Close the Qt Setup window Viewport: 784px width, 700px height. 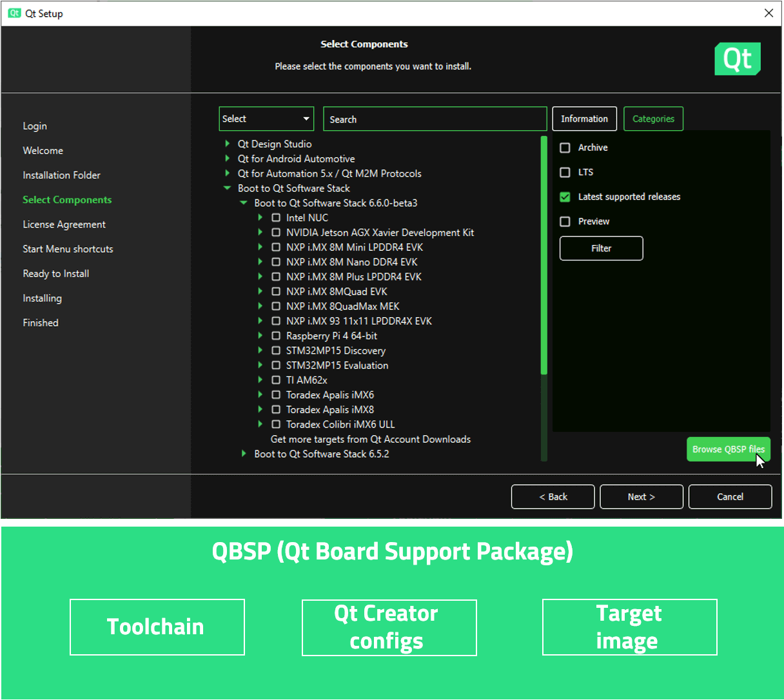pos(769,14)
